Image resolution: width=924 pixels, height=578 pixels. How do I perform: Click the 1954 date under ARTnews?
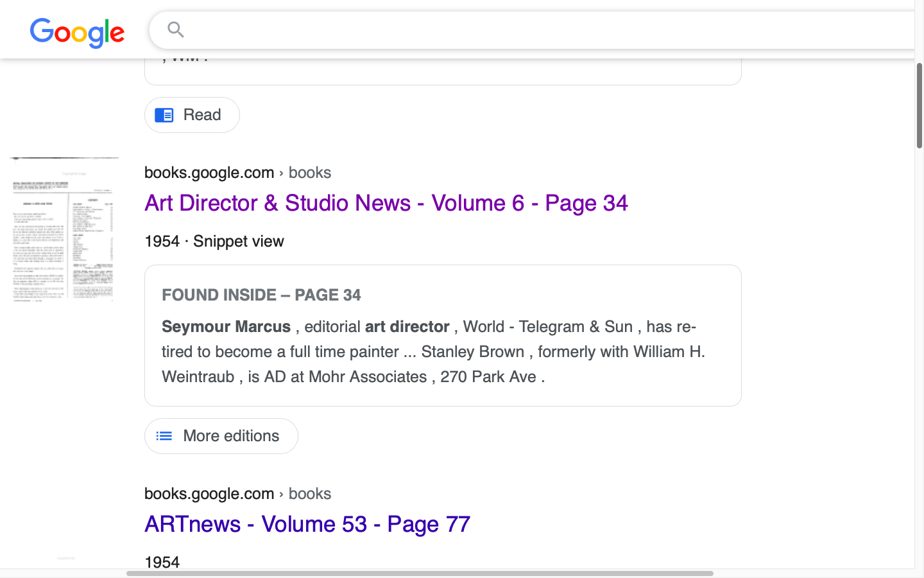coord(162,562)
